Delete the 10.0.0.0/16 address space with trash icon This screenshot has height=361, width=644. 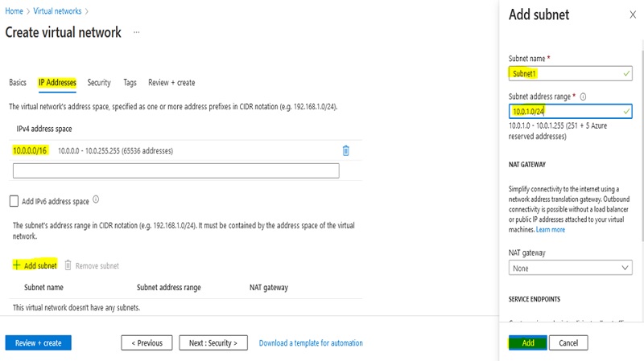coord(345,150)
